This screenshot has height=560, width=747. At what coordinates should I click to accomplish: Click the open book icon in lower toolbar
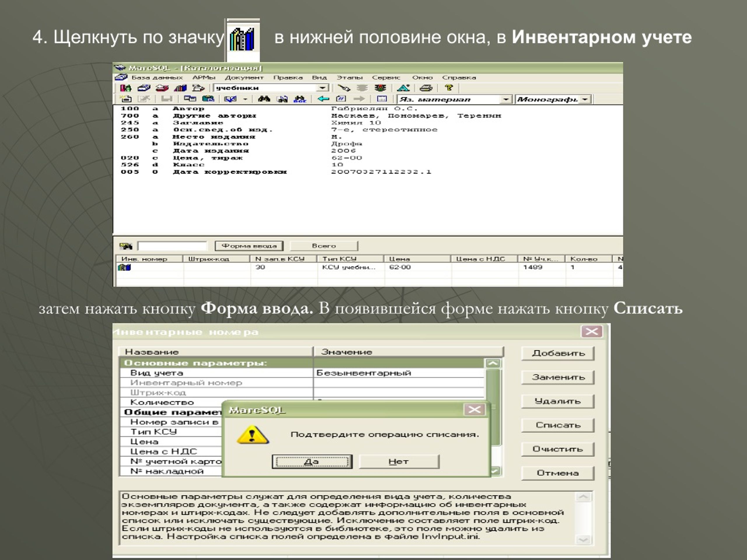(230, 99)
